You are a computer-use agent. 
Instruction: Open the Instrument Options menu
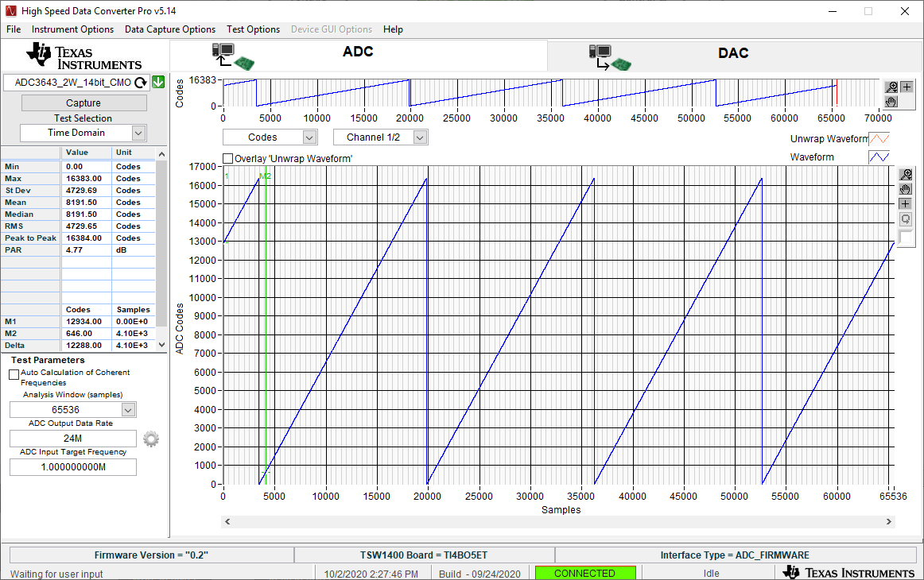(x=72, y=29)
